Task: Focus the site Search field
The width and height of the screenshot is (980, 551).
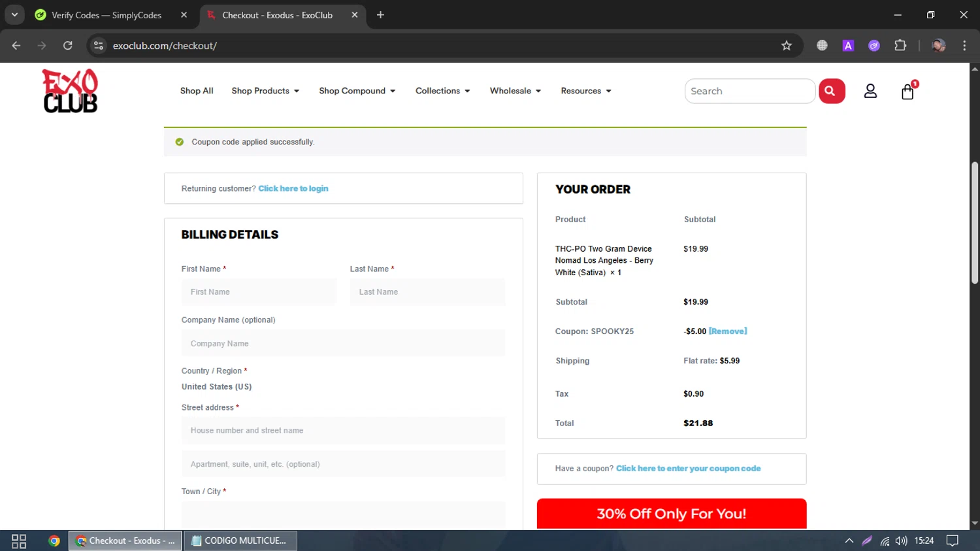Action: click(x=749, y=91)
